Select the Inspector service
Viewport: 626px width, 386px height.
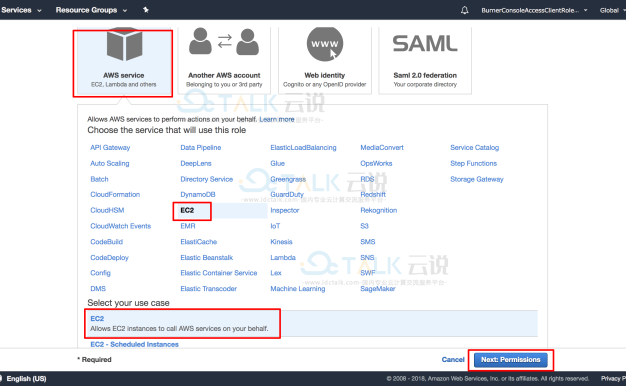tap(285, 210)
